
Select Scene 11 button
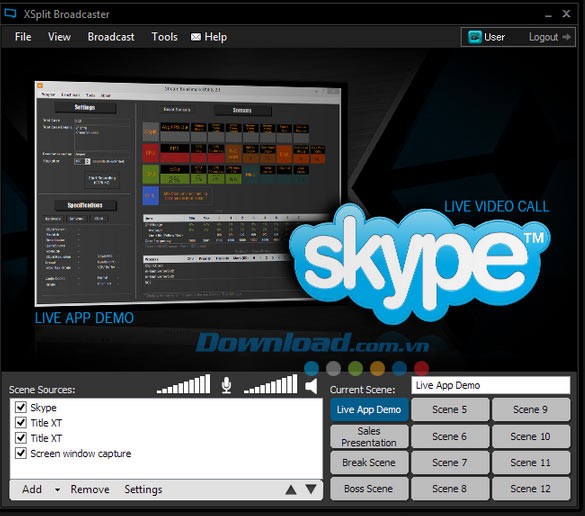coord(531,463)
